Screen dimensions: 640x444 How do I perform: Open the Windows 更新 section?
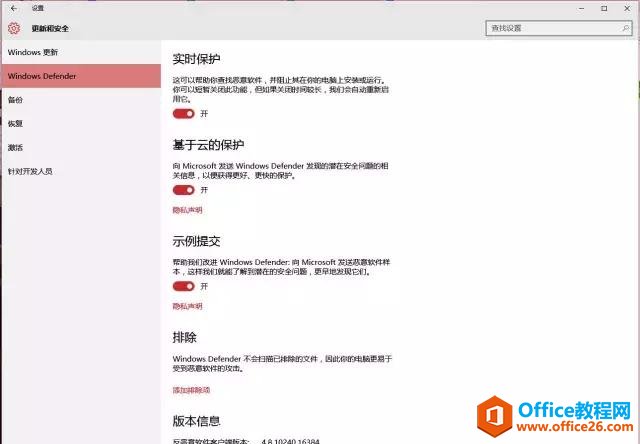click(x=81, y=52)
